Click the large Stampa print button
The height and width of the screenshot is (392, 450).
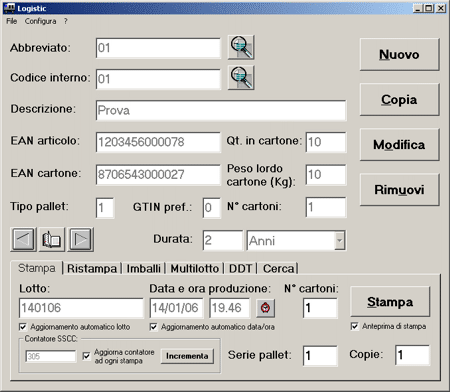point(390,302)
